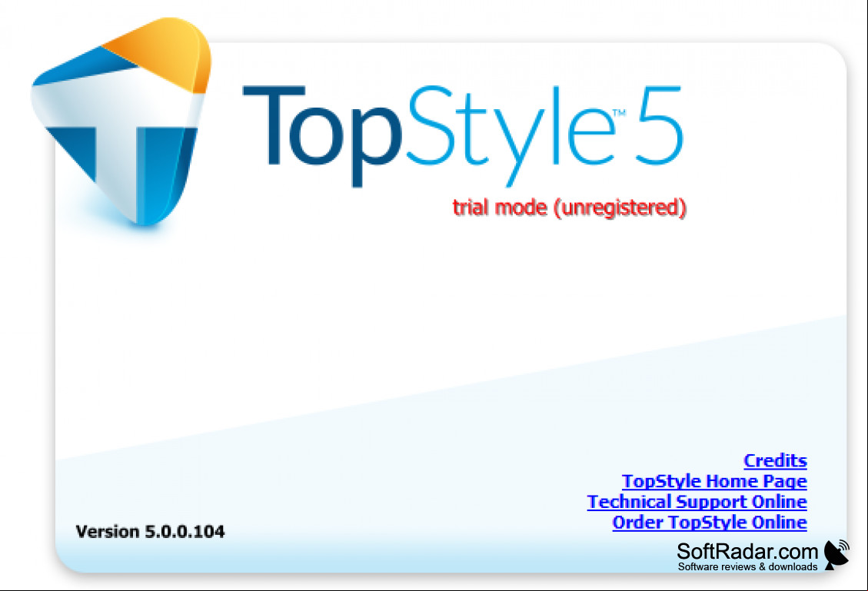
Task: Visit the TopStyle Home Page link
Action: 714,481
